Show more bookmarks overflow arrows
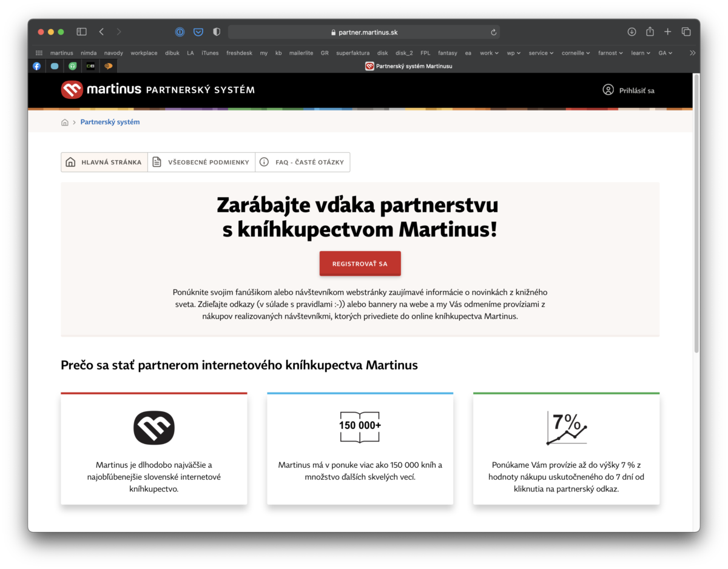Image resolution: width=728 pixels, height=569 pixels. [692, 53]
